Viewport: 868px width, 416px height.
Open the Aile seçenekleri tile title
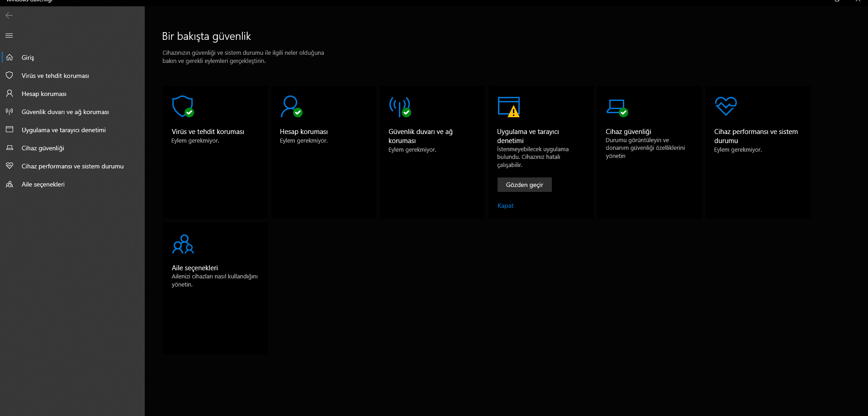tap(194, 268)
